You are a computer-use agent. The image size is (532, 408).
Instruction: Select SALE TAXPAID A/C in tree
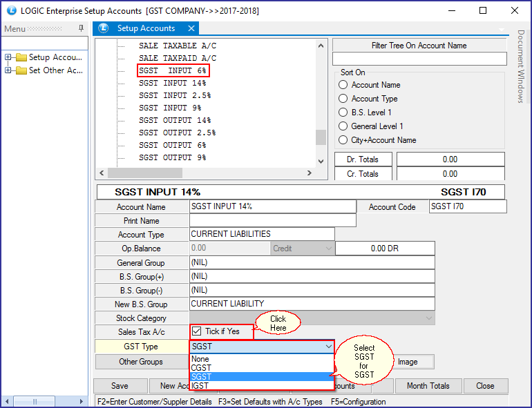point(178,58)
